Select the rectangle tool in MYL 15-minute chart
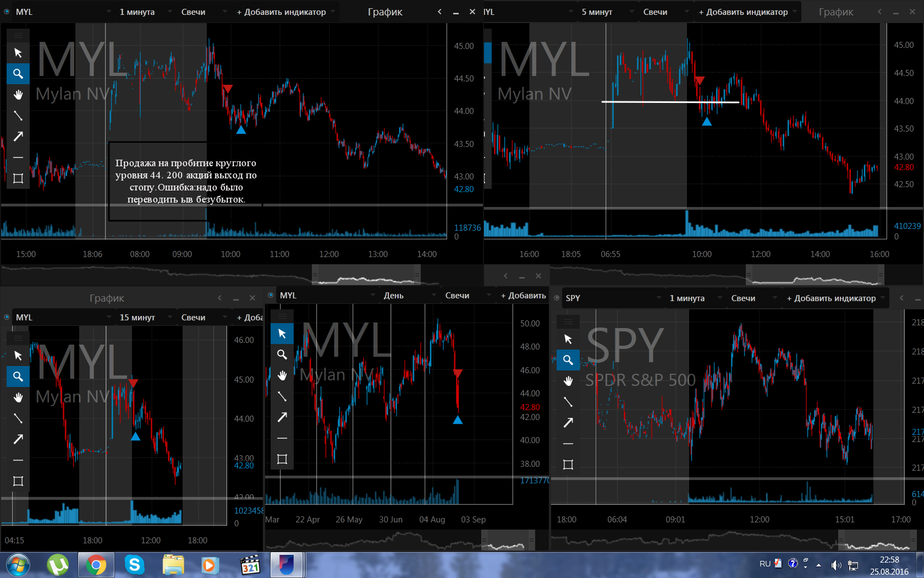924x578 pixels. [18, 481]
